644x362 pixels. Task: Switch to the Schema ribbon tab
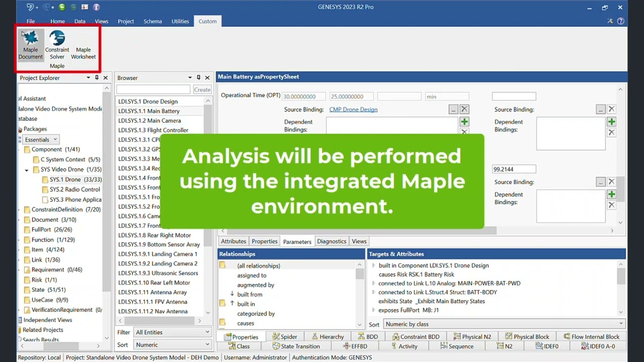point(152,21)
